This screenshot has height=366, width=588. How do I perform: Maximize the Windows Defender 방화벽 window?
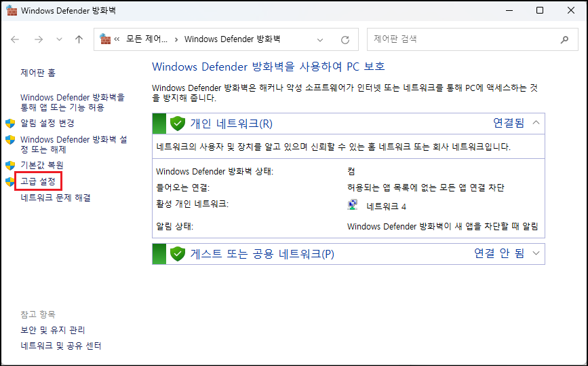pyautogui.click(x=540, y=10)
